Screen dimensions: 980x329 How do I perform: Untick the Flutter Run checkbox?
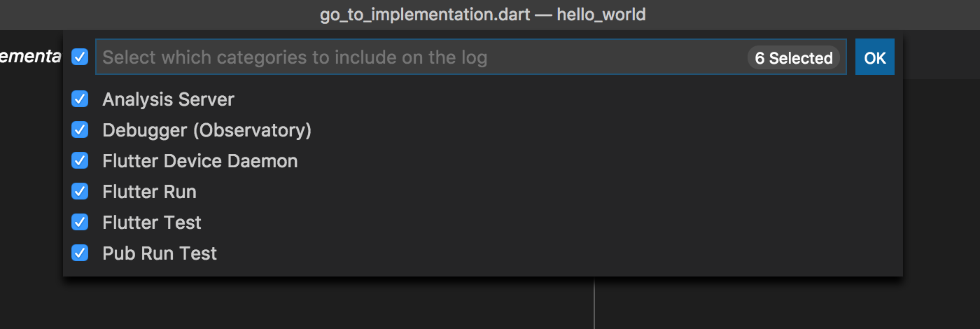point(80,191)
